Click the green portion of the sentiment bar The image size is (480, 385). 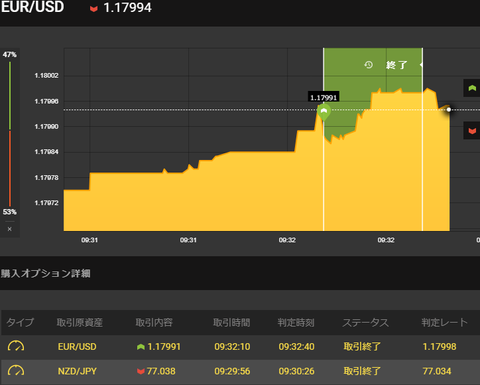tap(10, 95)
